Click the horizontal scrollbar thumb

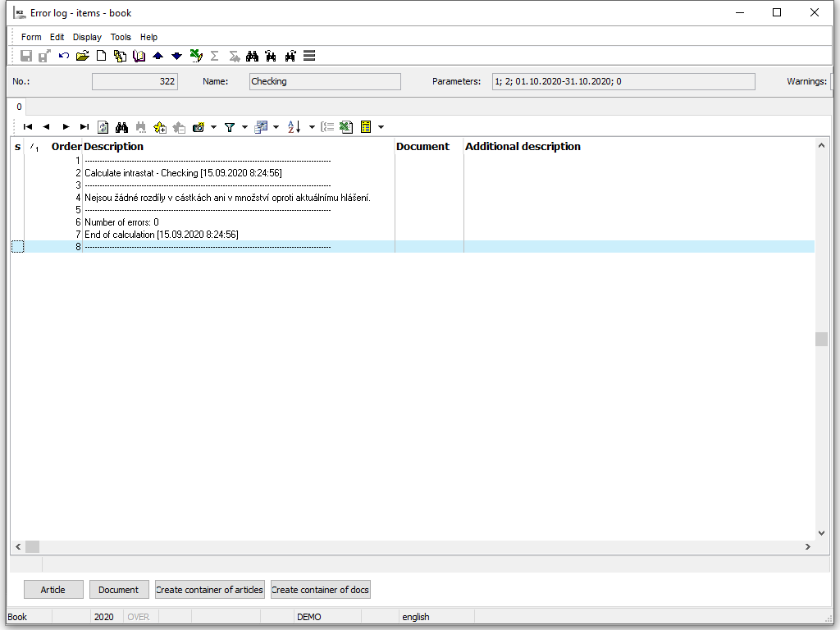click(33, 546)
